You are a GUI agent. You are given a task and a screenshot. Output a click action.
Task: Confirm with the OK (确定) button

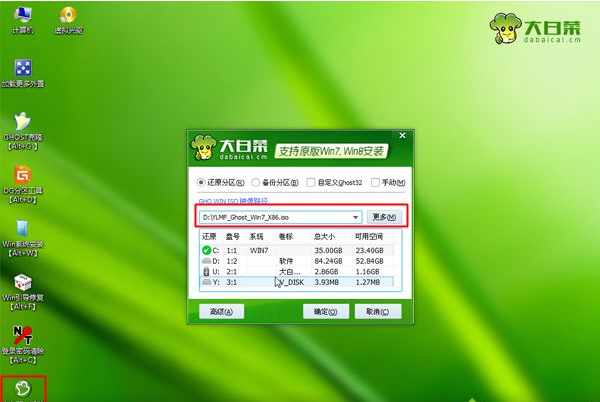coord(326,312)
